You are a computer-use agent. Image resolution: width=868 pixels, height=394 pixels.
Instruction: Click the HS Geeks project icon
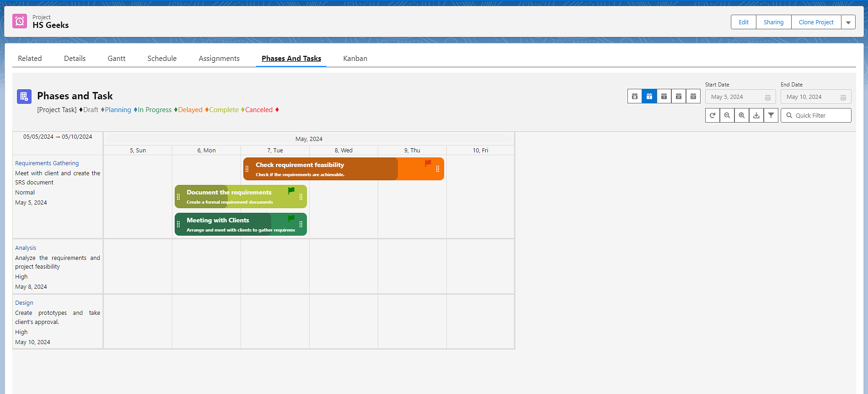(x=20, y=21)
